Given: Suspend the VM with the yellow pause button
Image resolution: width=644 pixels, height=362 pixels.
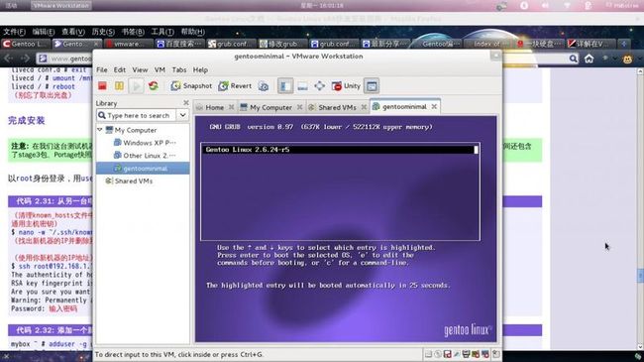Looking at the screenshot, I should pyautogui.click(x=119, y=85).
